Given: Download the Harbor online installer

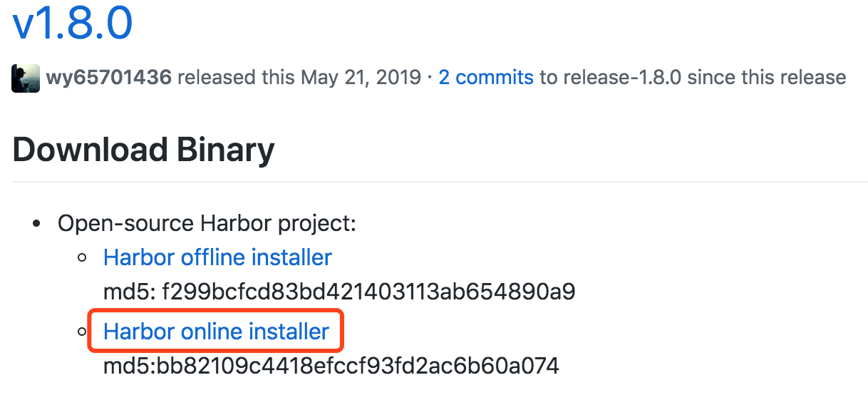Looking at the screenshot, I should point(216,332).
